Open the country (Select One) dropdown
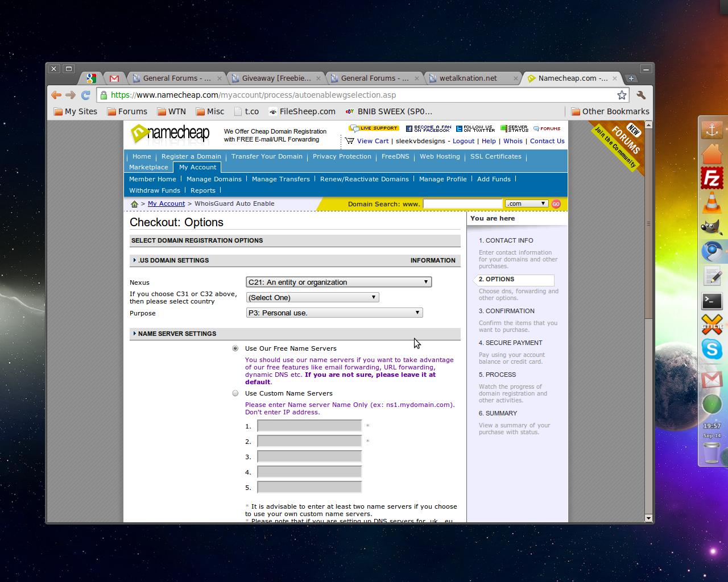Viewport: 728px width, 582px height. click(312, 297)
